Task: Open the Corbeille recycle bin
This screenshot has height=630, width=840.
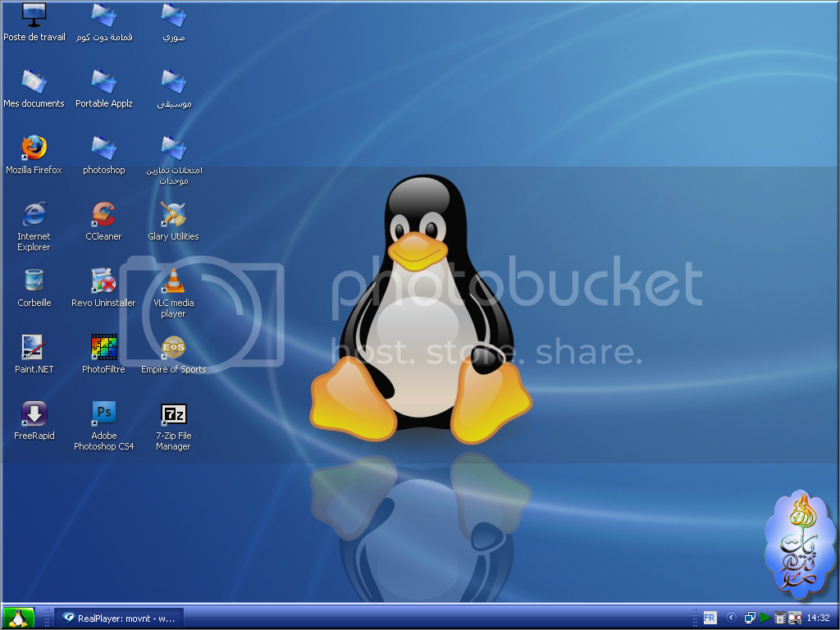Action: (34, 281)
